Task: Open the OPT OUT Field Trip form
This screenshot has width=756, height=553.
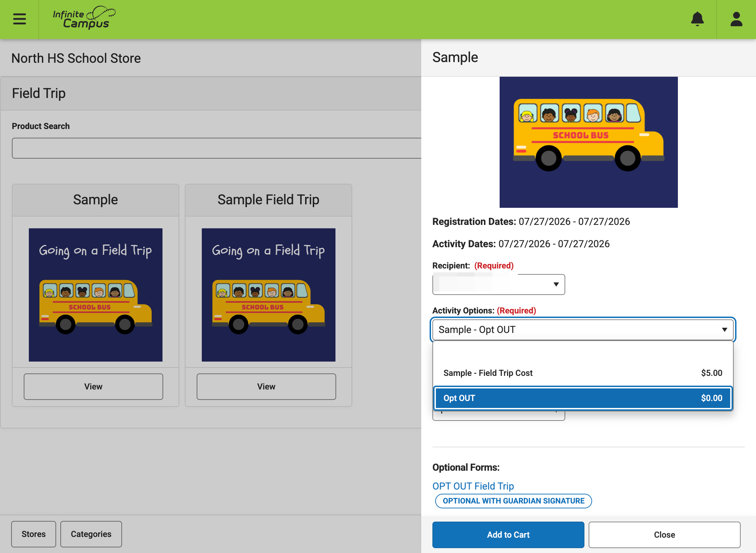Action: point(473,486)
